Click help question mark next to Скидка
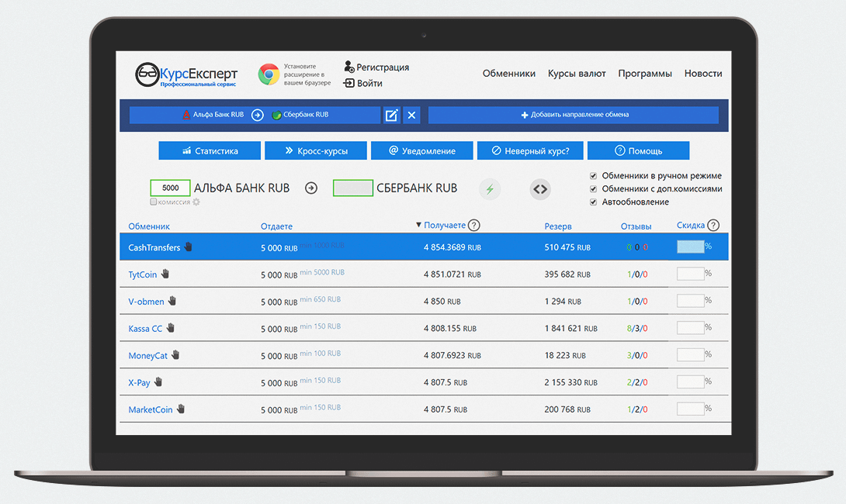 point(713,226)
